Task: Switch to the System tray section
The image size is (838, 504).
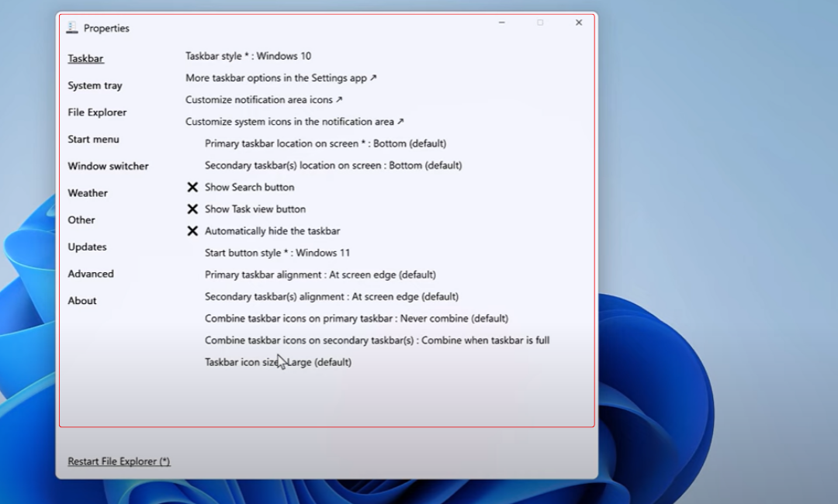Action: coord(95,85)
